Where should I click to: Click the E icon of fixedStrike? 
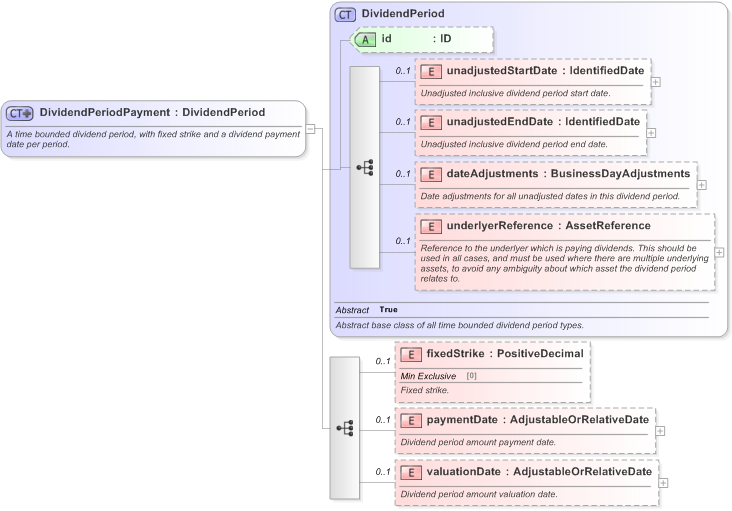click(x=411, y=355)
